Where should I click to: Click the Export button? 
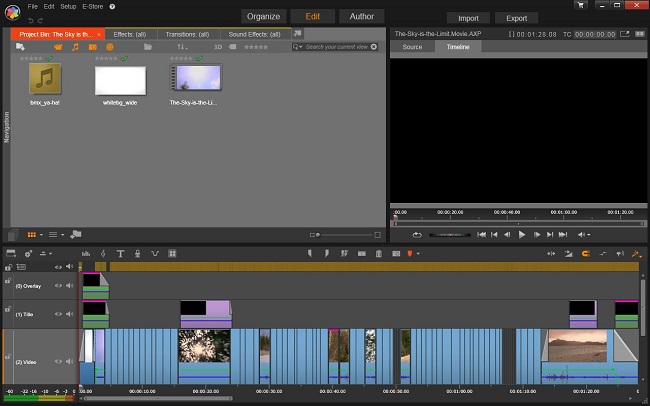click(516, 18)
